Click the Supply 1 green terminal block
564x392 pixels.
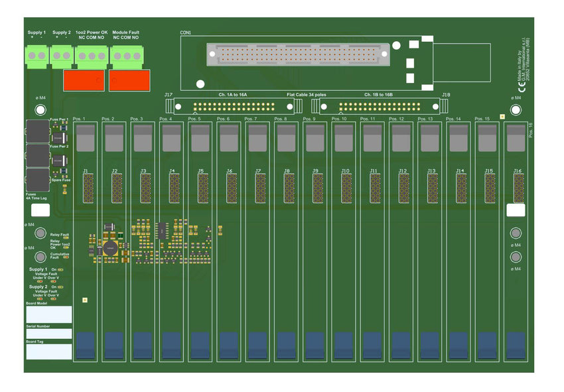tap(37, 56)
